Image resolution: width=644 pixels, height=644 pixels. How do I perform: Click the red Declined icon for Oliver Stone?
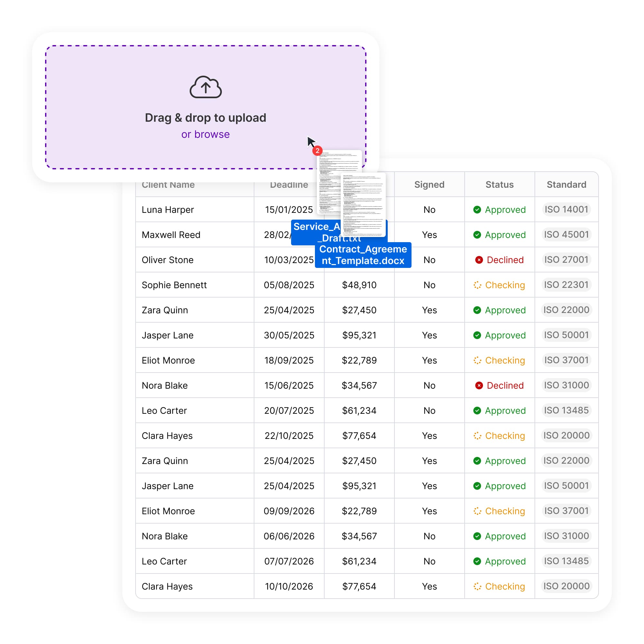coord(479,260)
